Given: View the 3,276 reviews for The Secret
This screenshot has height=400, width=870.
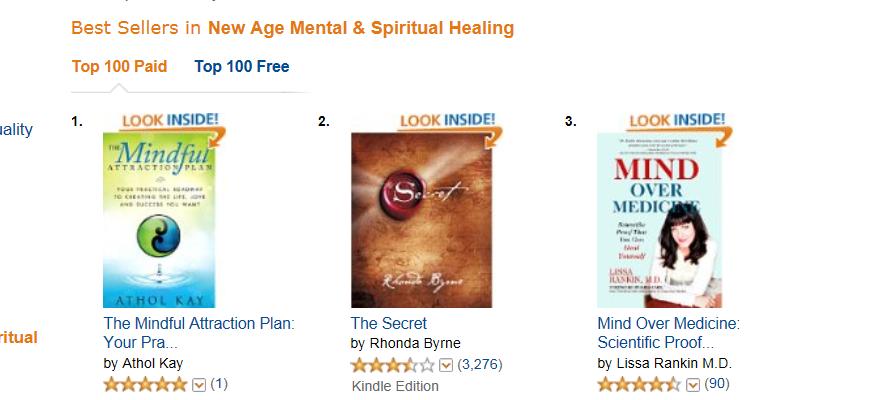Looking at the screenshot, I should tap(480, 365).
